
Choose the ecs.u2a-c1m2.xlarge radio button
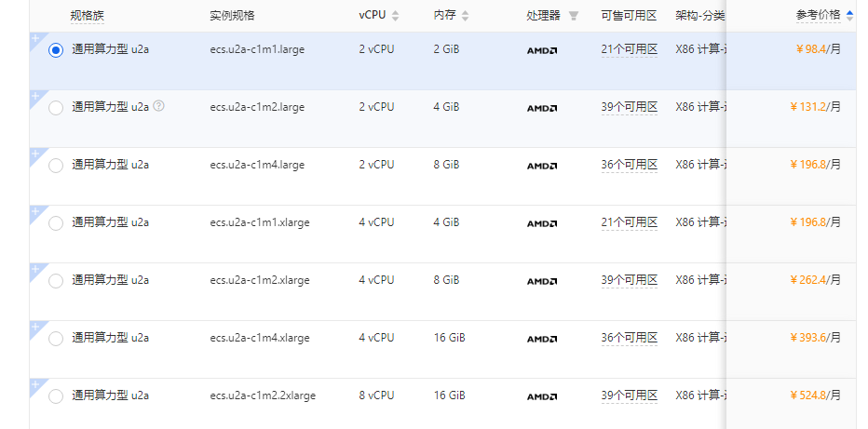click(x=56, y=281)
